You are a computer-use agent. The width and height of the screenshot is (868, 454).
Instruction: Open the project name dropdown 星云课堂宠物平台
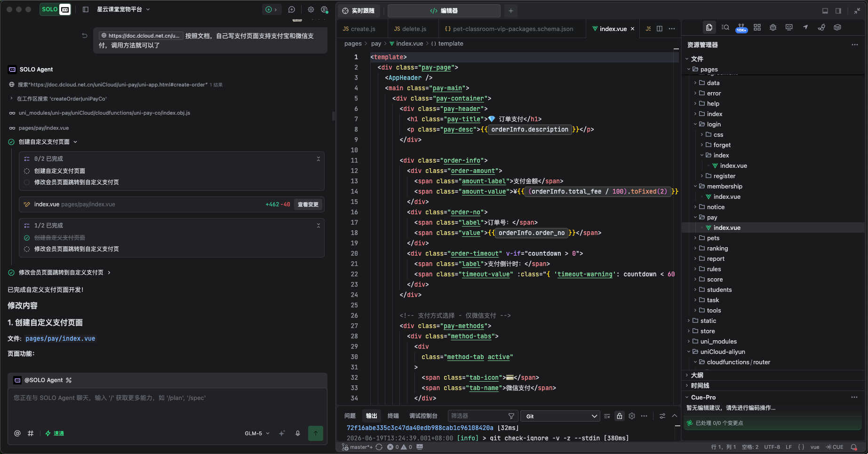click(x=123, y=9)
